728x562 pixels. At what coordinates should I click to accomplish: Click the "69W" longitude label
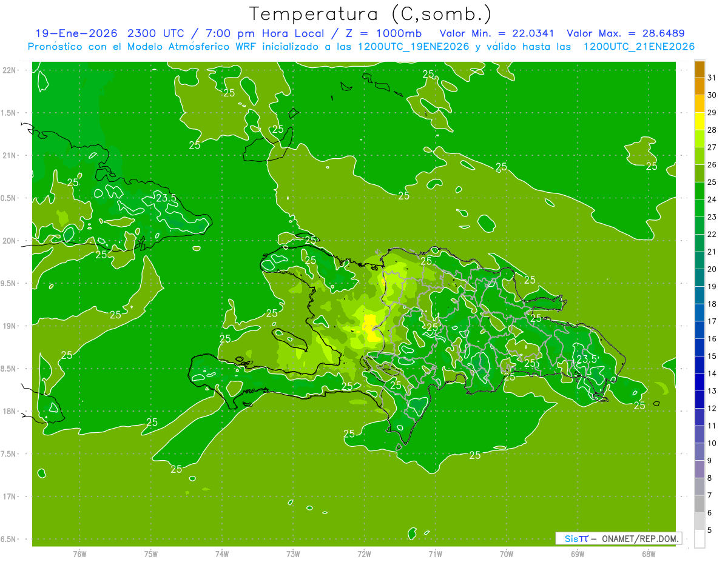[577, 554]
